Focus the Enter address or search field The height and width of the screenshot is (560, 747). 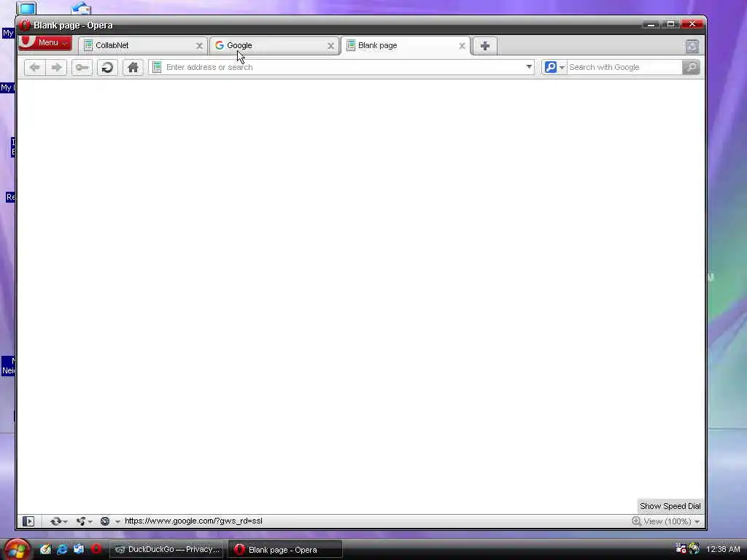pos(342,67)
